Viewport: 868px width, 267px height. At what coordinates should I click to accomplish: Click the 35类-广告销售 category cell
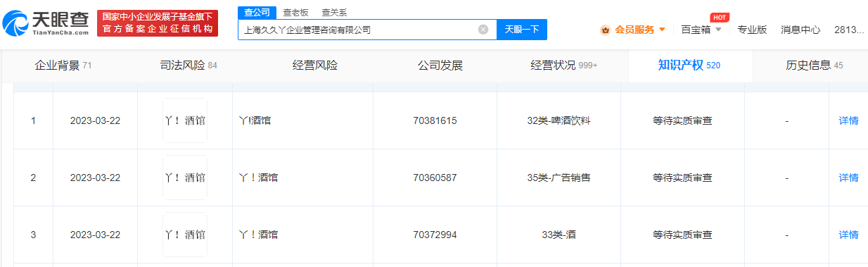point(559,178)
